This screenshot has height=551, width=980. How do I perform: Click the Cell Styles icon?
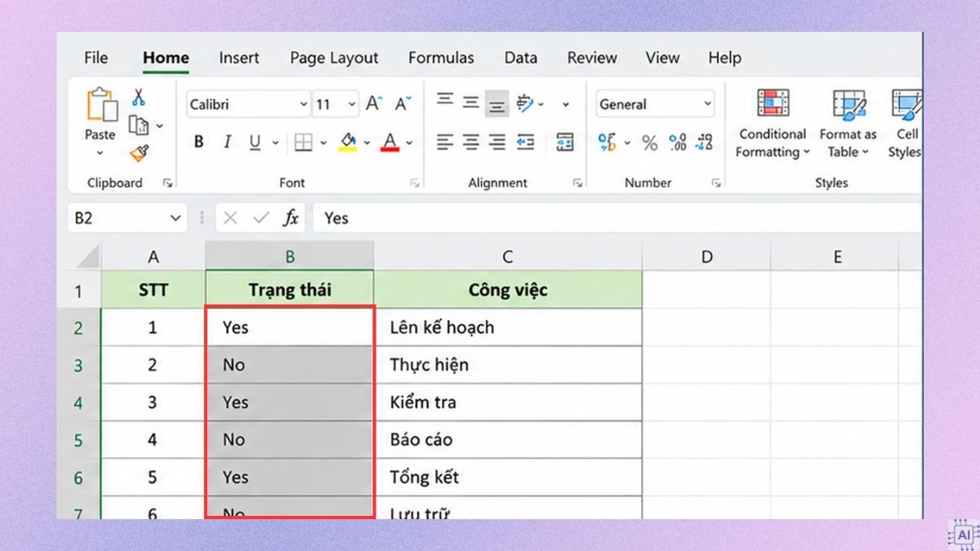point(906,104)
